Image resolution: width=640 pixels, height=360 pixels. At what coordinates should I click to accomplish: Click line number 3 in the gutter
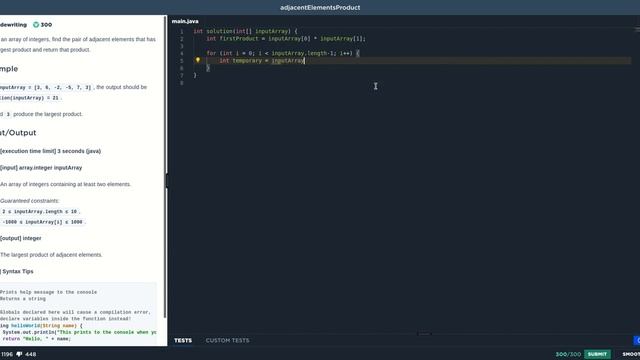[182, 46]
